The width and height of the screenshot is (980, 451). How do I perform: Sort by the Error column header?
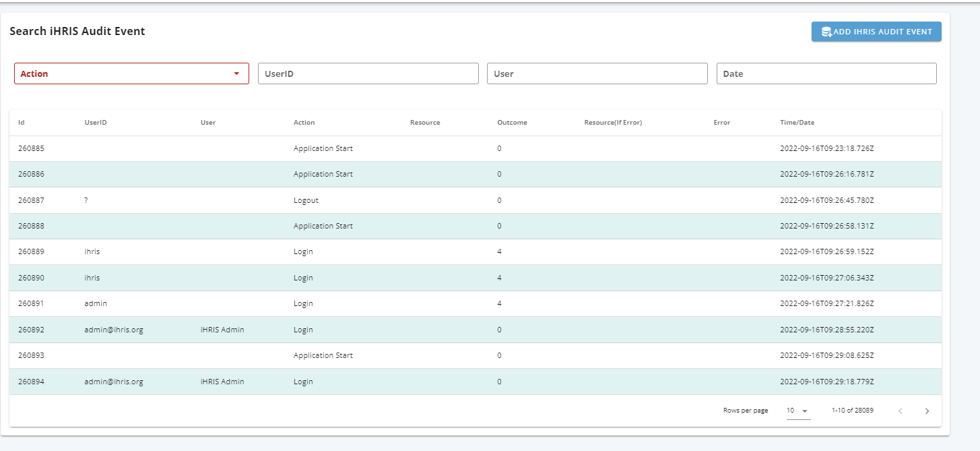[722, 123]
